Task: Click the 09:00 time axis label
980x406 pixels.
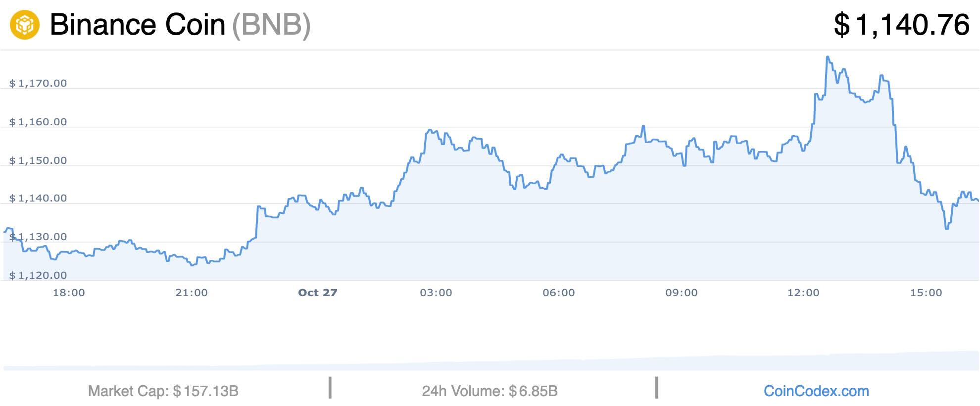Action: (682, 293)
